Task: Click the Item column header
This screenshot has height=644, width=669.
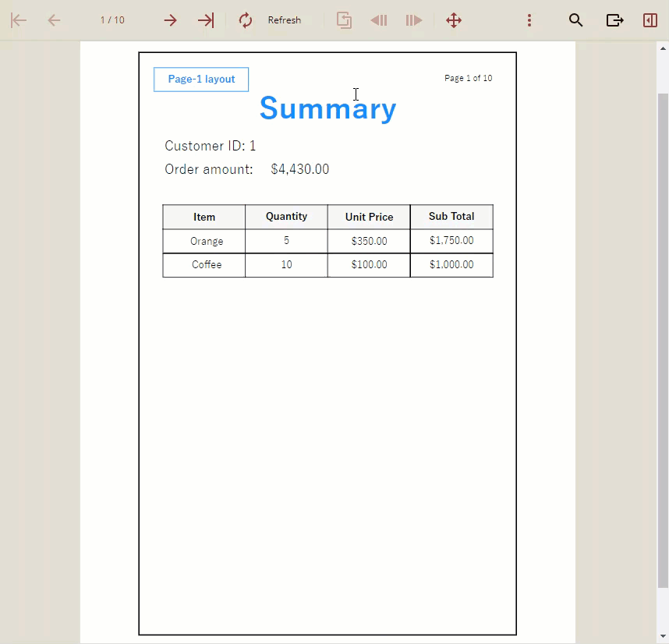Action: coord(204,217)
